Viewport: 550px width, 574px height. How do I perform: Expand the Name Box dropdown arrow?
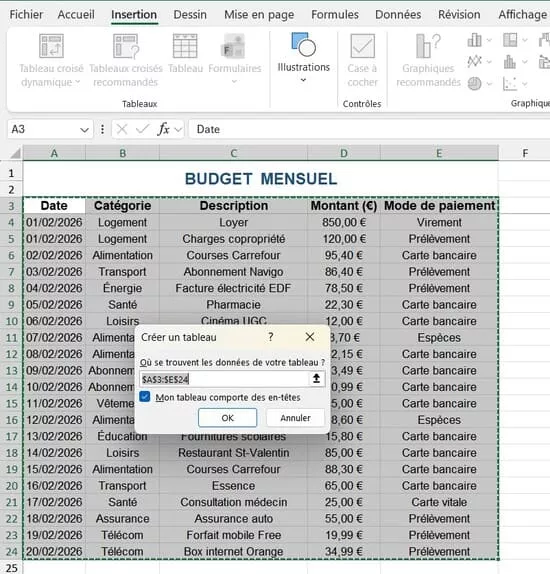coord(84,130)
